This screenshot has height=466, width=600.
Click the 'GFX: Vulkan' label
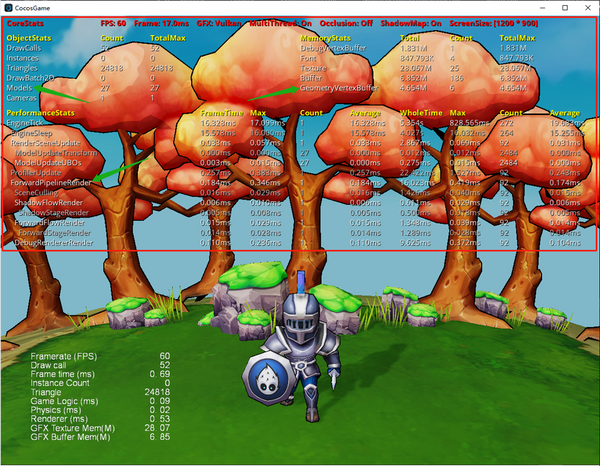(219, 23)
